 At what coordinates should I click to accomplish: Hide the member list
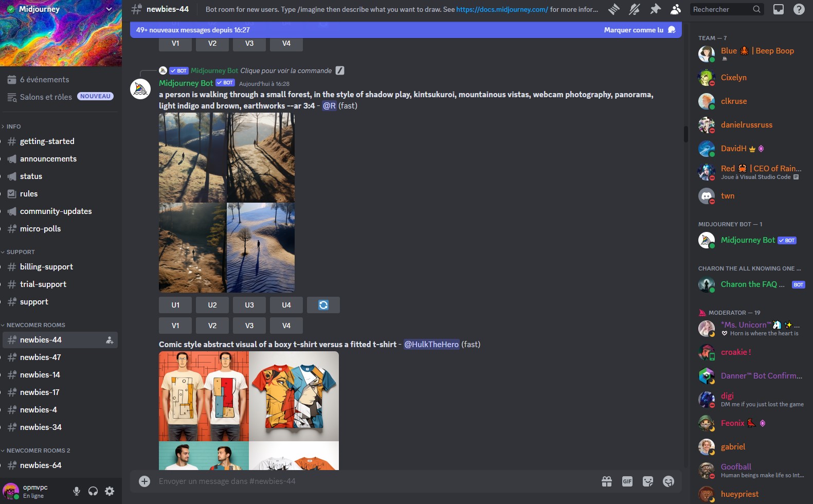point(676,9)
